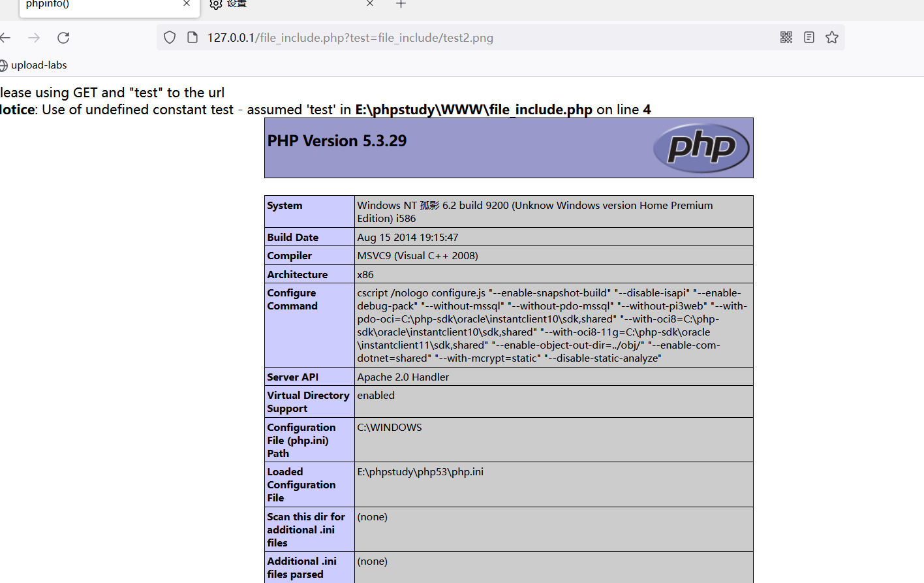Click 'MSVC9 (Visual C++ 2008)' value
This screenshot has height=583, width=924.
click(x=418, y=256)
